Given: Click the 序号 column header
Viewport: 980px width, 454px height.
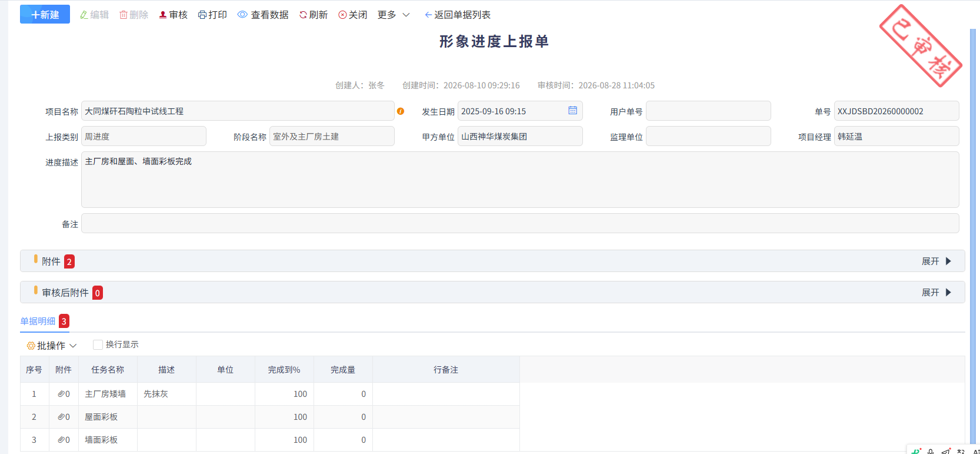Looking at the screenshot, I should (34, 369).
